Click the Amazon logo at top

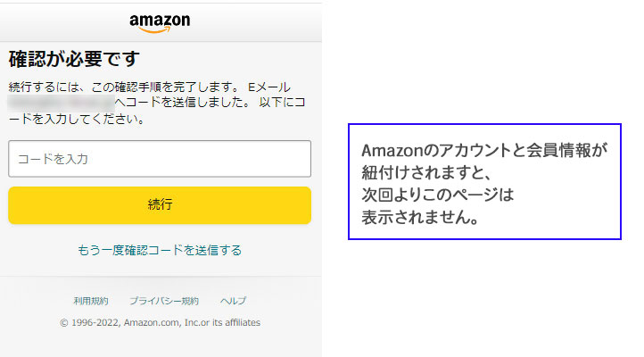click(x=160, y=21)
